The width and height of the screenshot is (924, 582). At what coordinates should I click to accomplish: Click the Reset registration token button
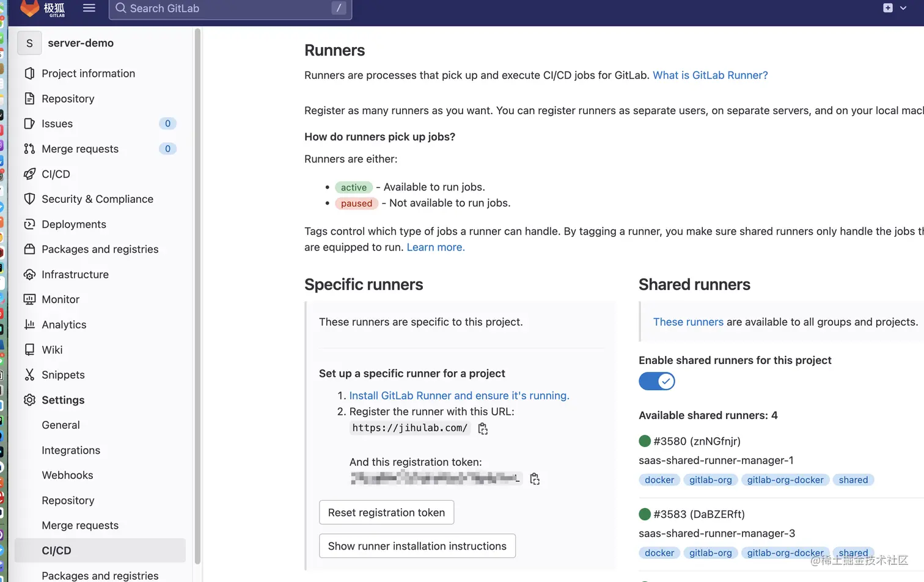tap(386, 512)
